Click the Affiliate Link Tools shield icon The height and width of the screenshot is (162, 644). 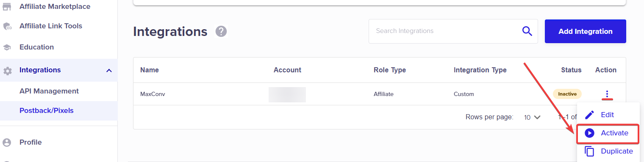pos(7,26)
